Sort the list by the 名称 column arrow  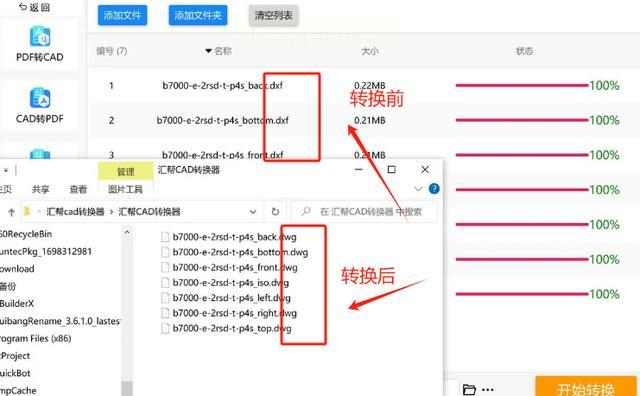click(x=209, y=51)
